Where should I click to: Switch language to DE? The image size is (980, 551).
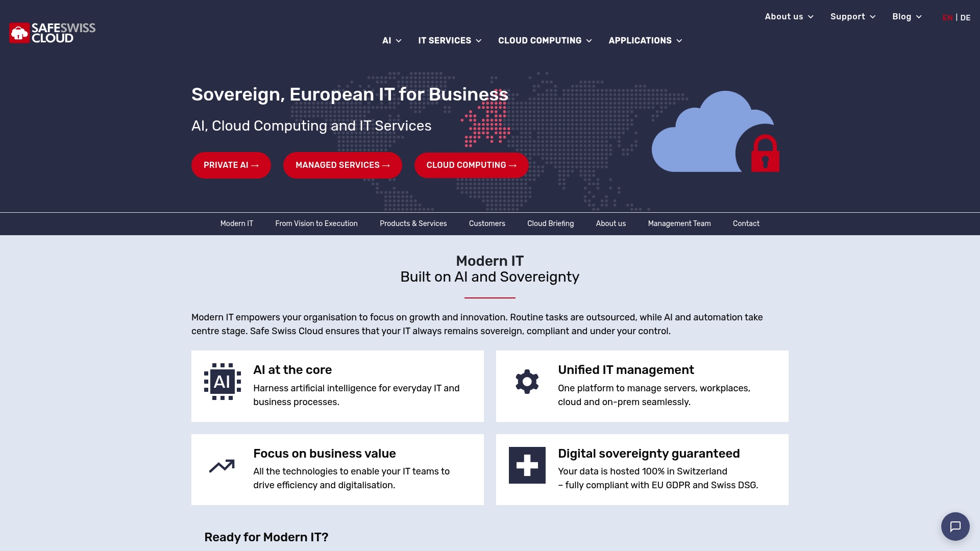tap(965, 18)
